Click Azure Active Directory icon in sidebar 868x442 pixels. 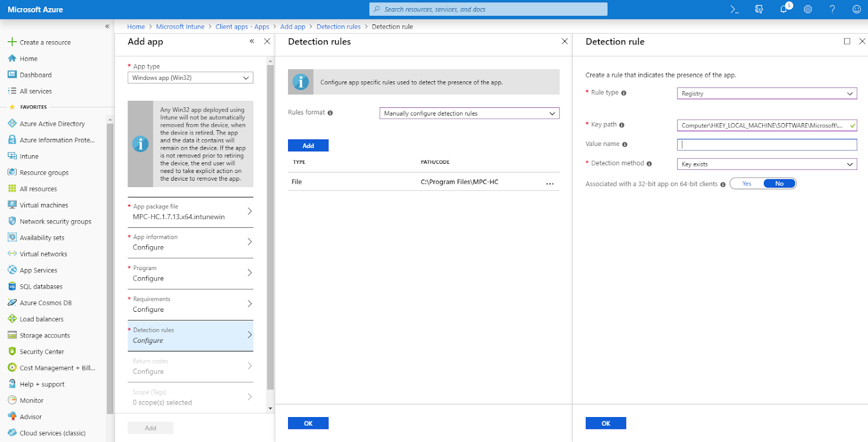pos(12,124)
